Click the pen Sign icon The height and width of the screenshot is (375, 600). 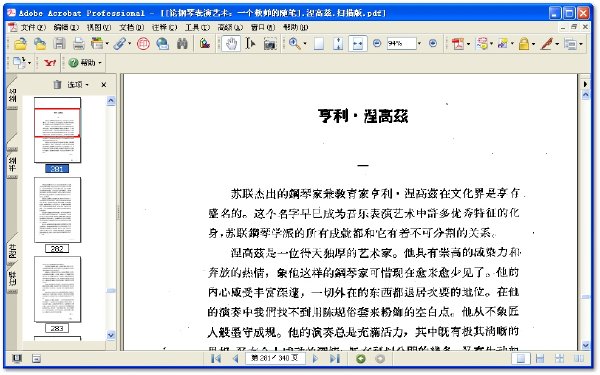tap(546, 44)
